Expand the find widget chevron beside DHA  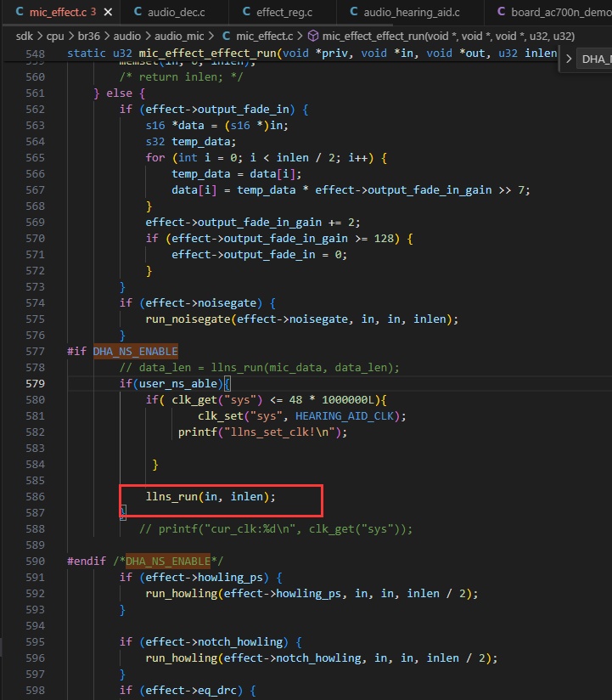[569, 59]
